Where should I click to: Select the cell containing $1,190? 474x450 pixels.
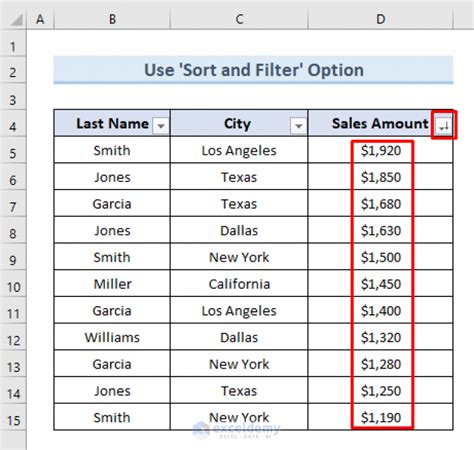tap(380, 417)
